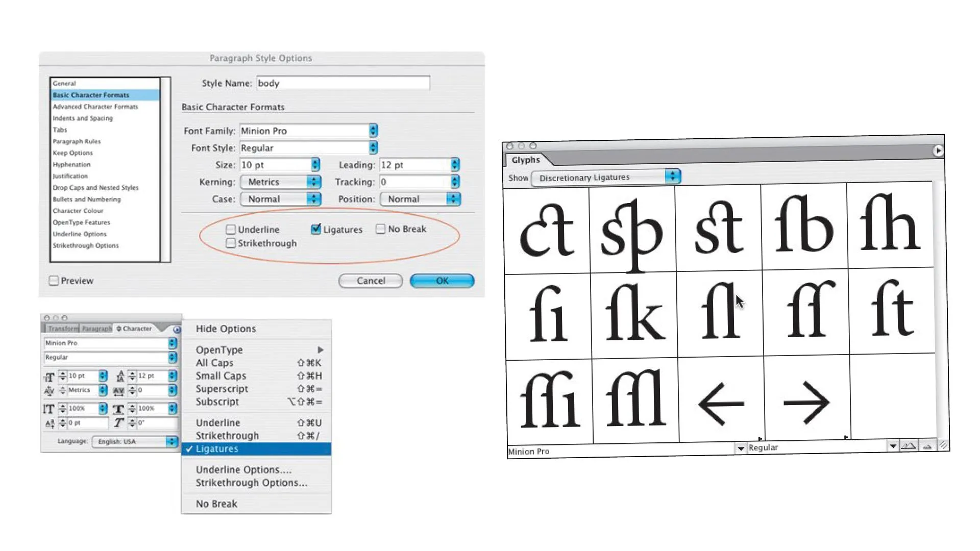Click the Character panel options round button
980x551 pixels.
(x=177, y=330)
